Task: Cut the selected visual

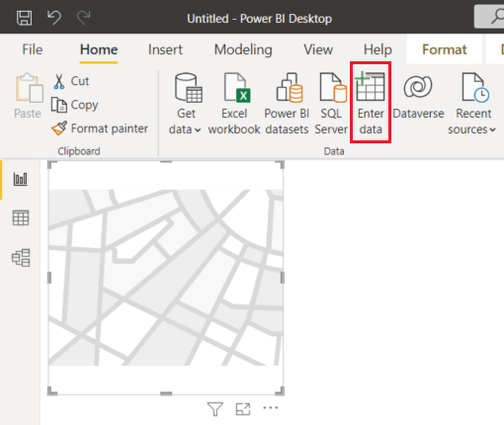Action: [71, 81]
